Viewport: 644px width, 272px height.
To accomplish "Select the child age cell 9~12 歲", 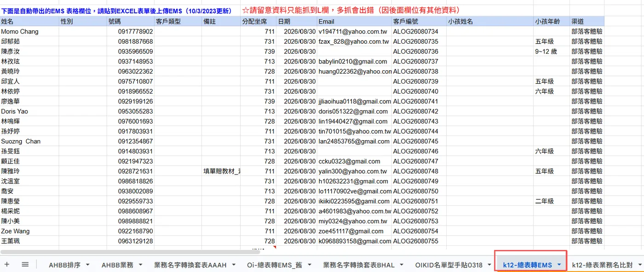I will tap(552, 51).
